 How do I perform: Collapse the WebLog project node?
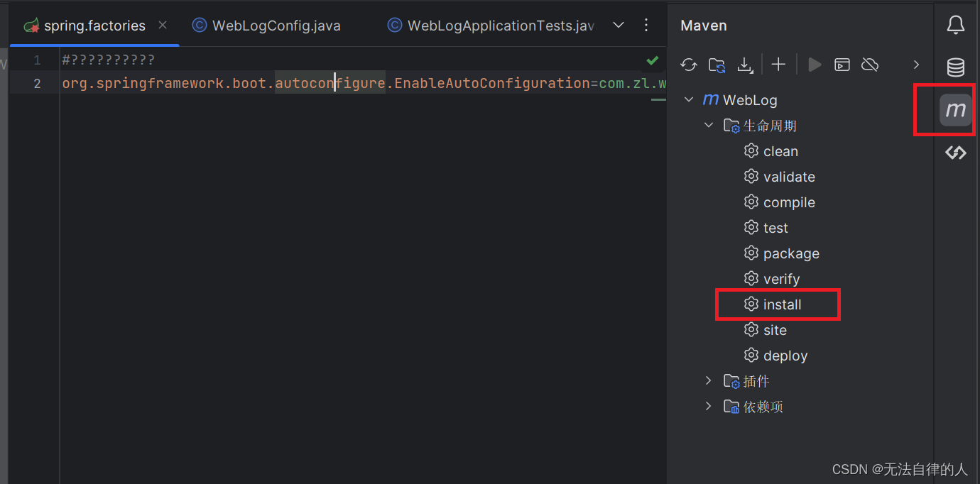coord(688,100)
